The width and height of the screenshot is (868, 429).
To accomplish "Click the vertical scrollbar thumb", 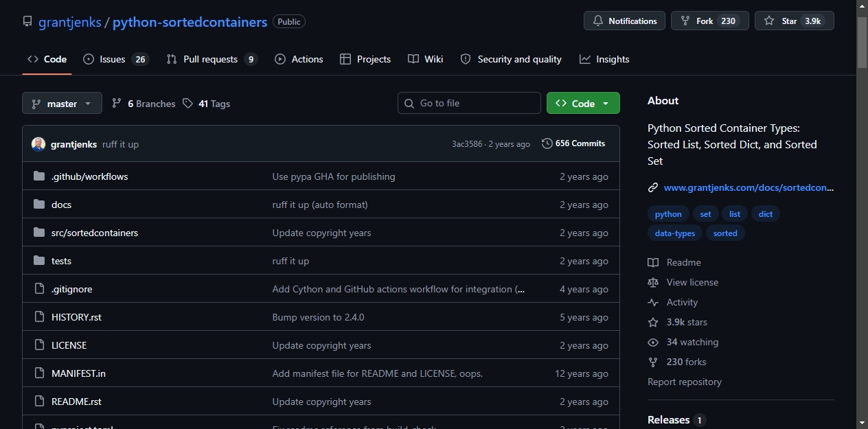I will point(862,41).
